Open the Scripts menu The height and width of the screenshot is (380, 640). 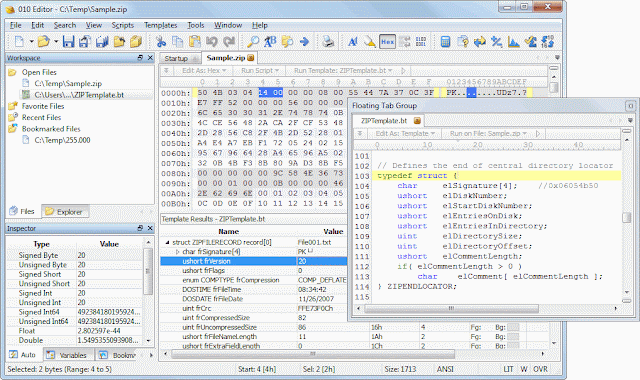tap(122, 25)
